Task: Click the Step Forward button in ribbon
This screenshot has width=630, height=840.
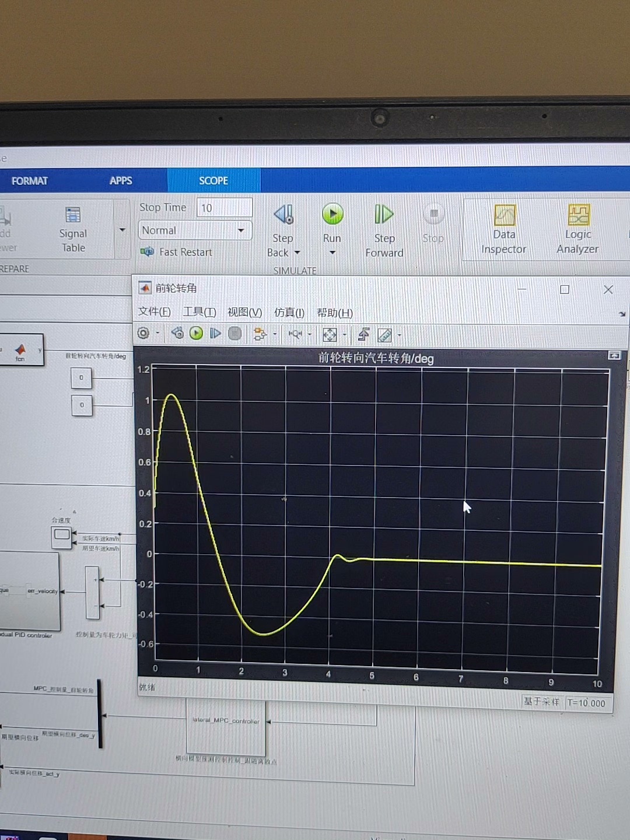Action: pos(384,229)
